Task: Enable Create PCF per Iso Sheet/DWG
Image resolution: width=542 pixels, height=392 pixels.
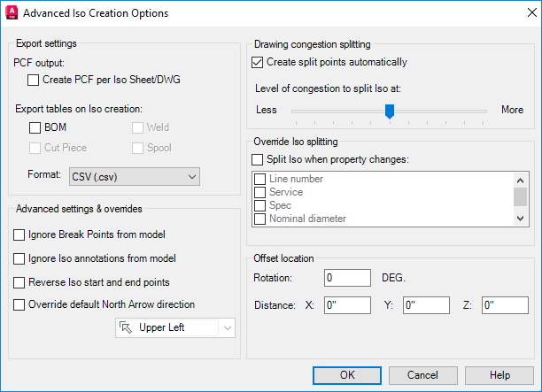Action: point(34,81)
